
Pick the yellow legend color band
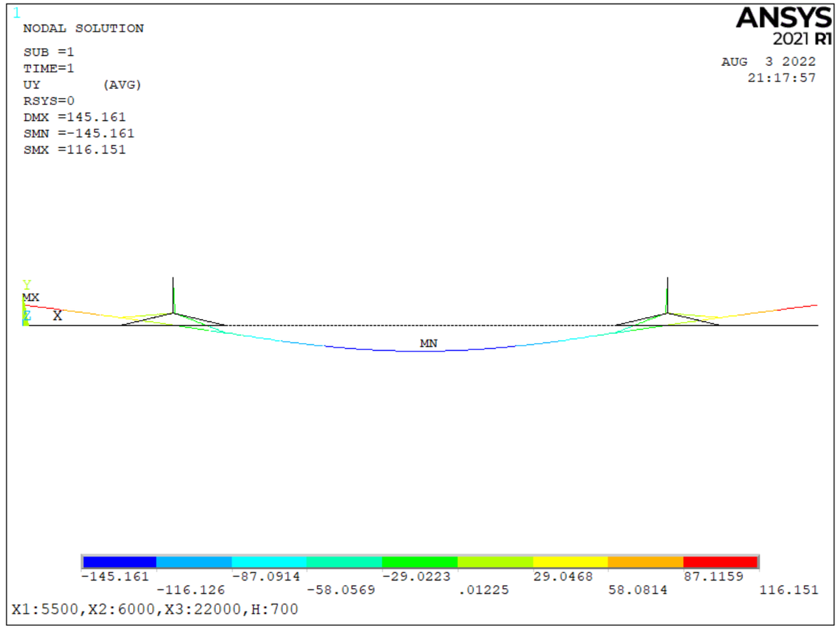570,561
